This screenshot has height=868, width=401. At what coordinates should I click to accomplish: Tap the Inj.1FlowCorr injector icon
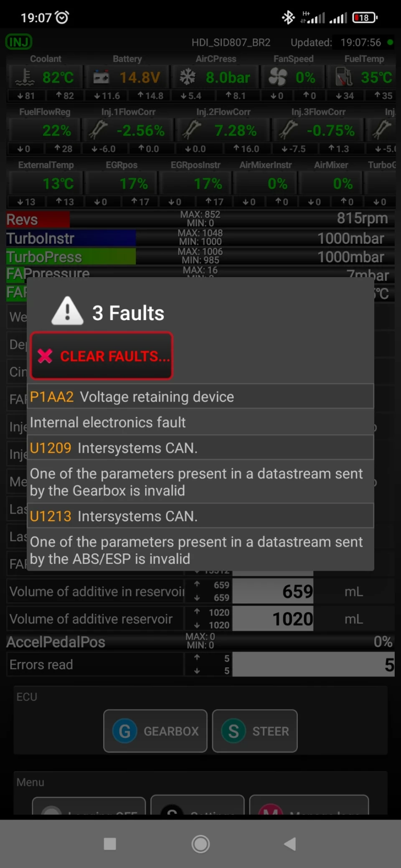pos(98,130)
